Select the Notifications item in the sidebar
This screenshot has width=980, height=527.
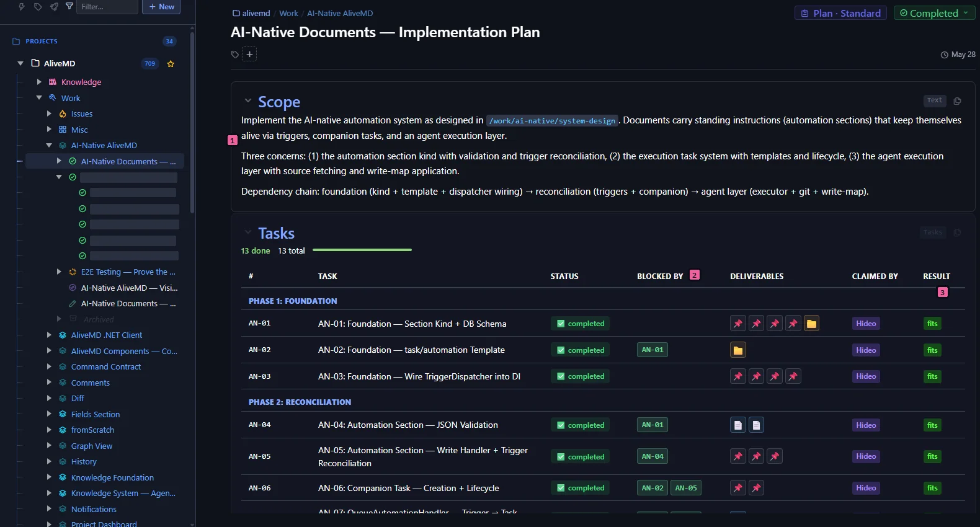coord(94,509)
